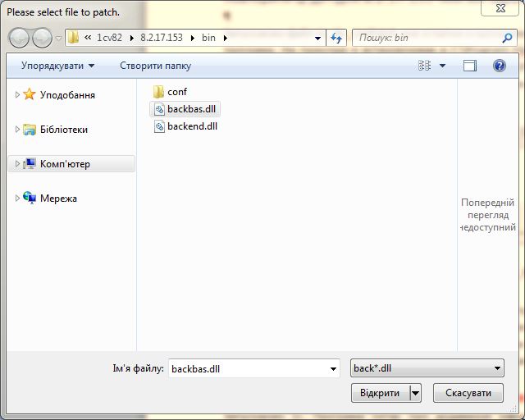Change the view with views icon
This screenshot has width=525, height=420.
pyautogui.click(x=425, y=66)
